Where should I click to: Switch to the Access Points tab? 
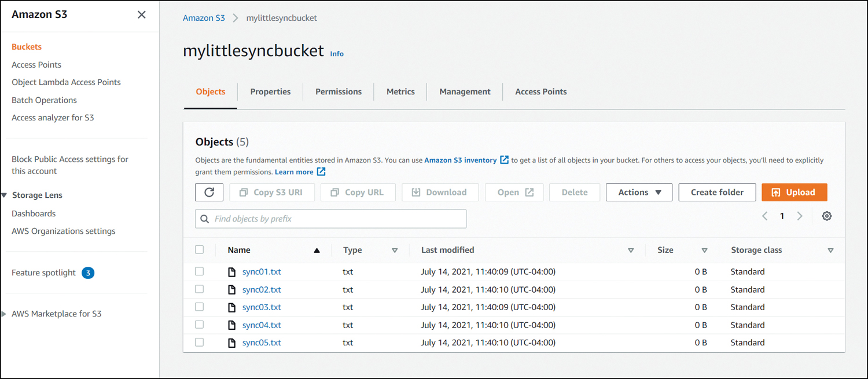pos(541,91)
